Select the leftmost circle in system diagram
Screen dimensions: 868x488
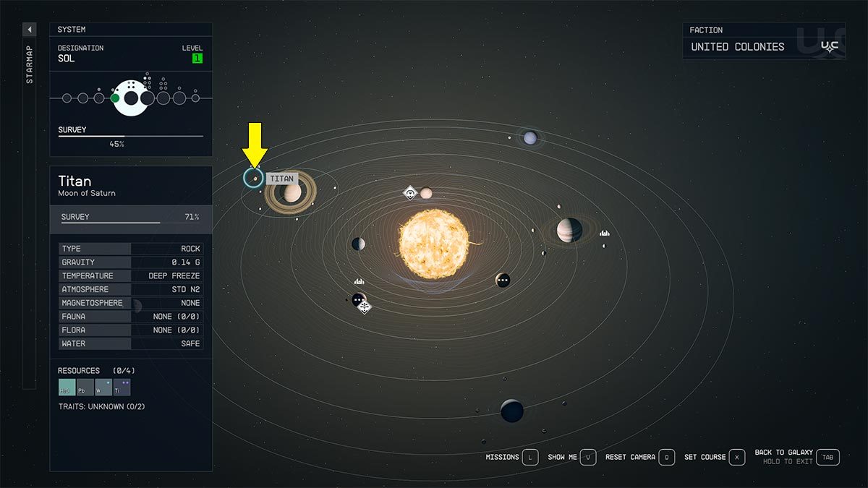tap(67, 98)
